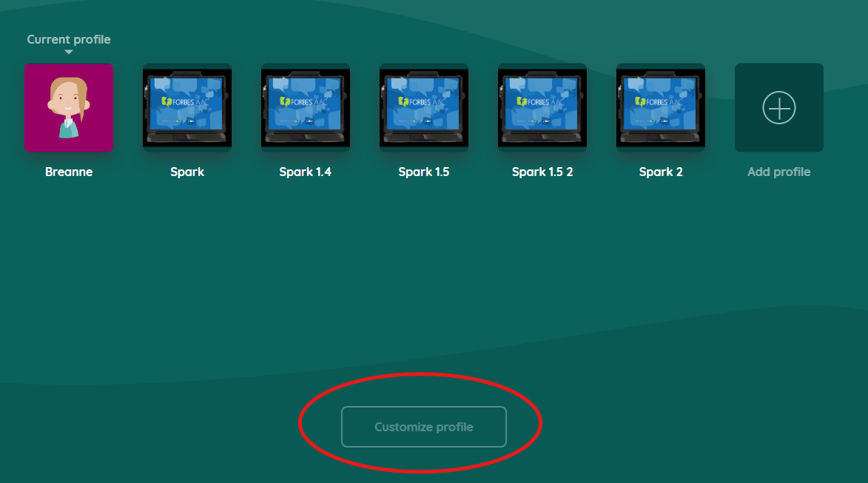868x483 pixels.
Task: Click the Spark 1.4 name label
Action: click(x=306, y=172)
